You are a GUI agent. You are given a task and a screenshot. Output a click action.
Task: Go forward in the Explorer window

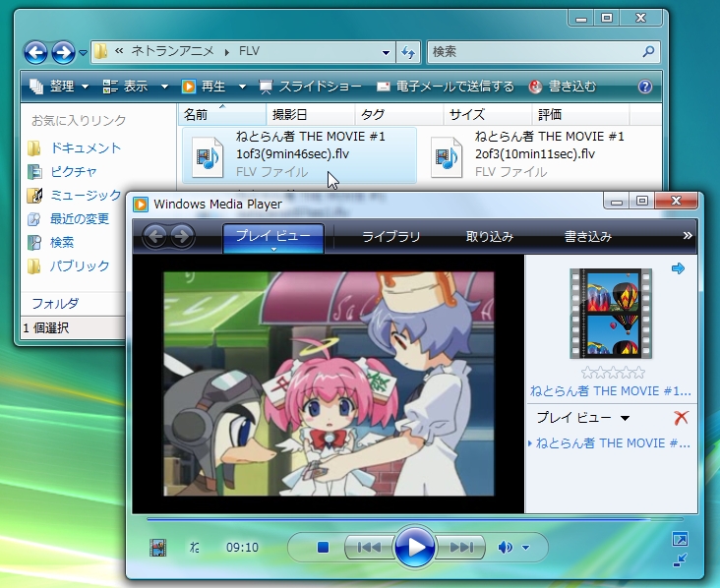coord(63,52)
